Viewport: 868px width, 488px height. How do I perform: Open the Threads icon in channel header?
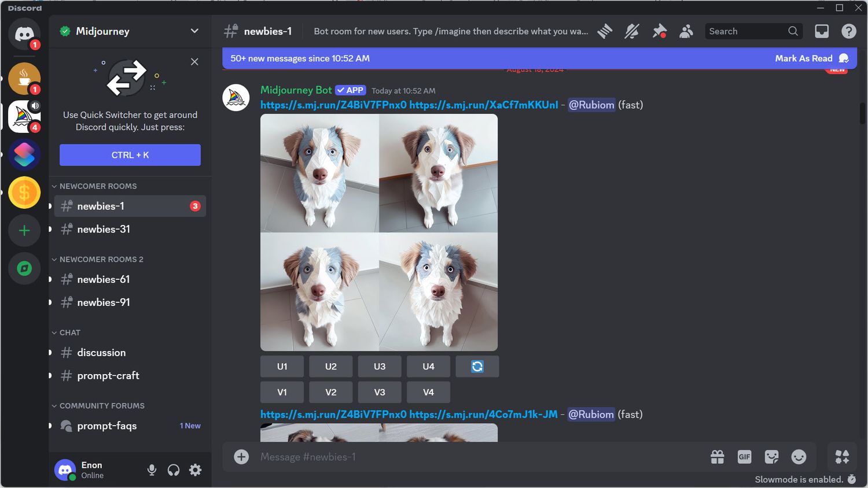tap(605, 31)
